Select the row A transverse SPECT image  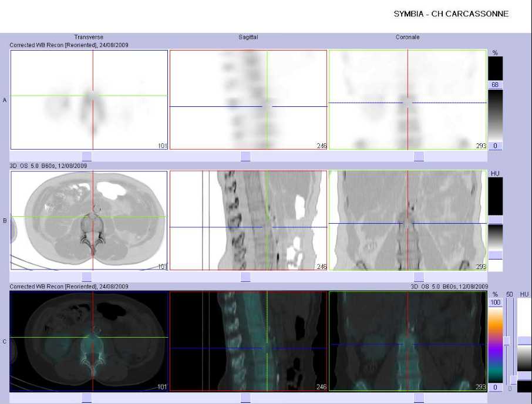[89, 100]
